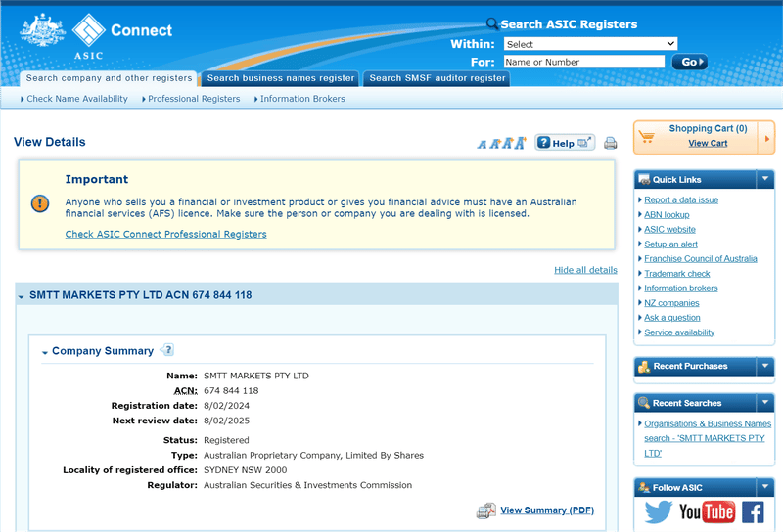Click the ACN value 674 844 118
The image size is (783, 532).
click(231, 391)
